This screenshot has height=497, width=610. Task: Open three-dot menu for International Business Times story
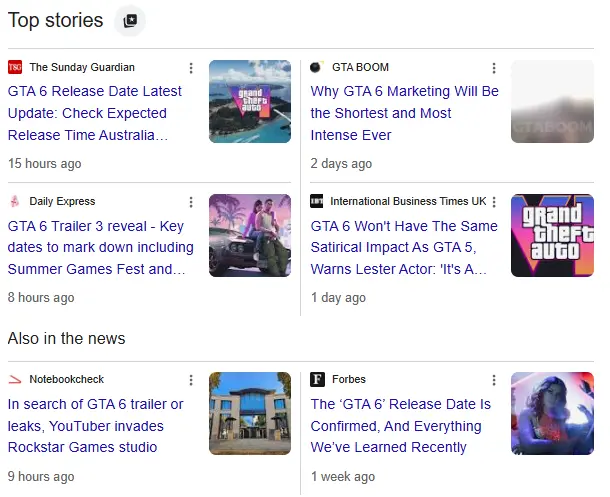point(494,202)
